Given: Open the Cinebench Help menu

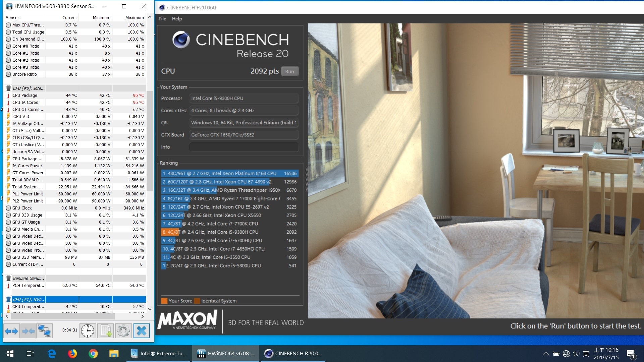Looking at the screenshot, I should tap(177, 19).
